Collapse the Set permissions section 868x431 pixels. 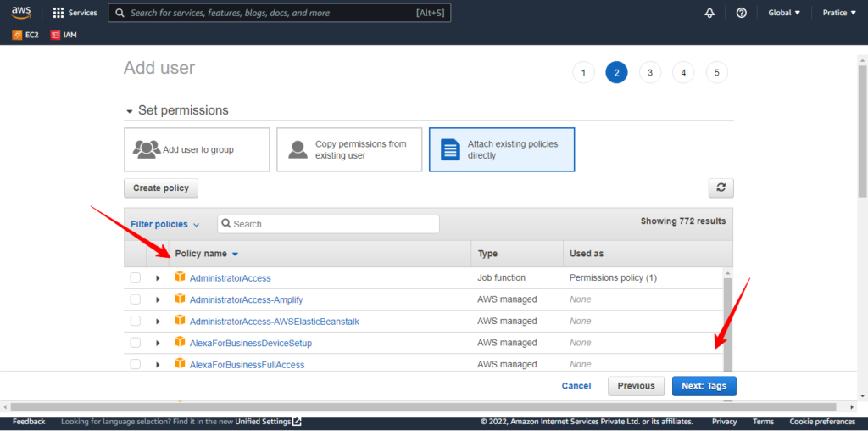pos(130,111)
